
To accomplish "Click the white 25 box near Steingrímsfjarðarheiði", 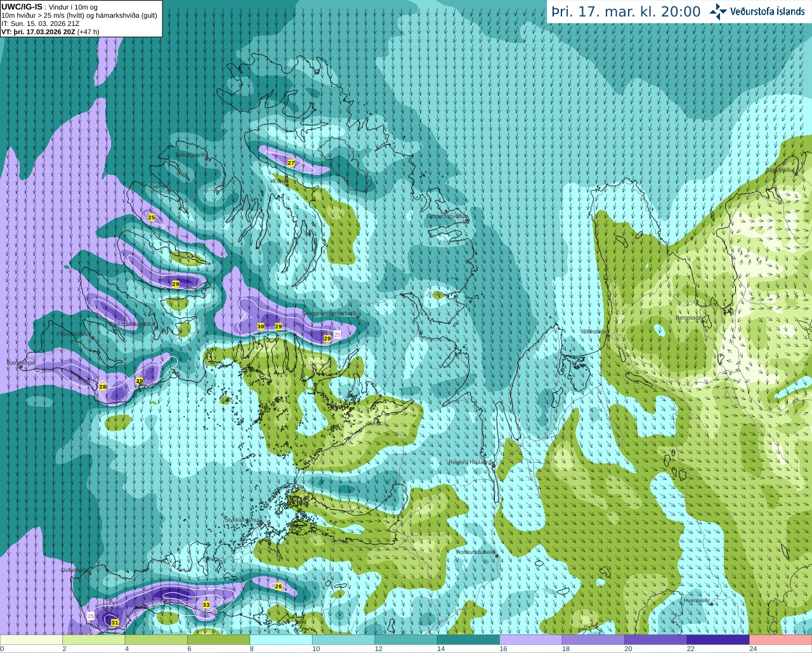I will (x=337, y=334).
